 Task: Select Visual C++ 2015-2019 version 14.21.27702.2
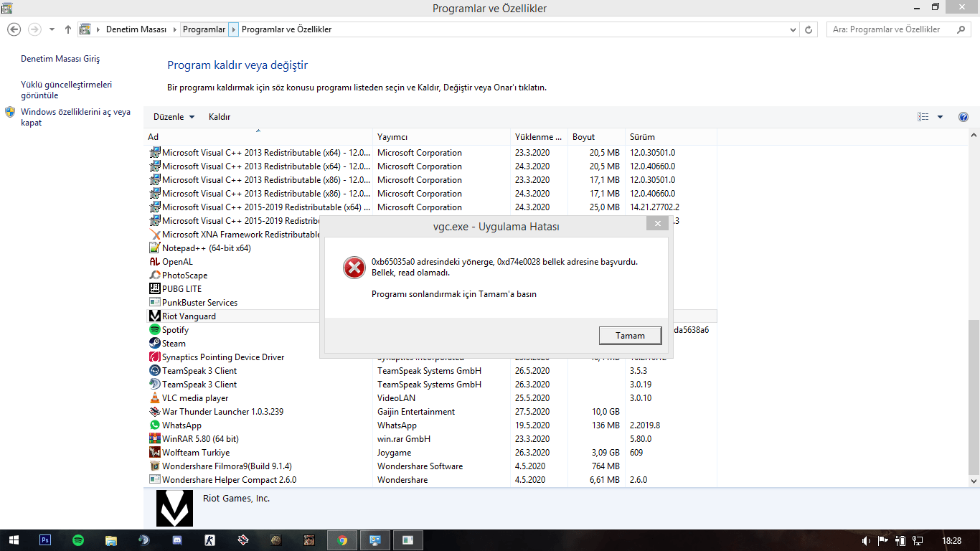(430, 207)
